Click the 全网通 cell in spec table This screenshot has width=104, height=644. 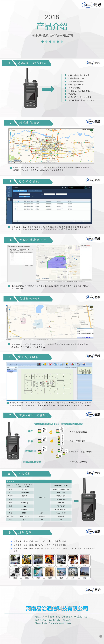pos(24,489)
